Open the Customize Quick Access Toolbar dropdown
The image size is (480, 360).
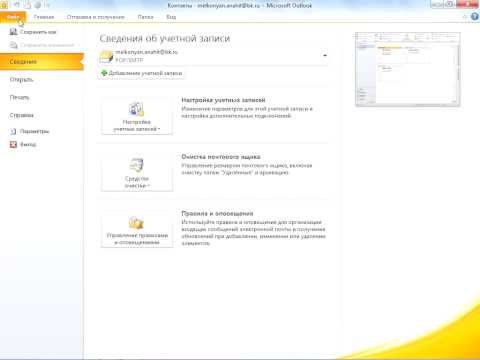[x=48, y=5]
